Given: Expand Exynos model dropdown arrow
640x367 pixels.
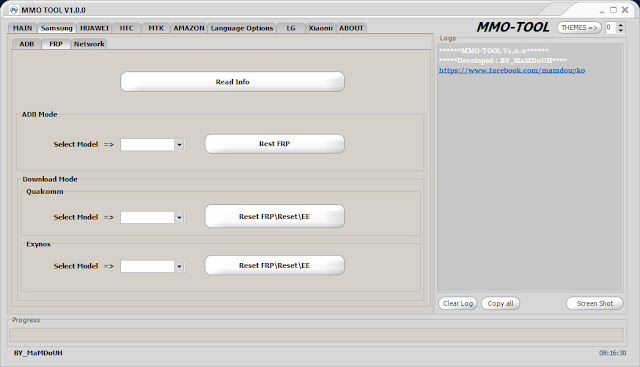Looking at the screenshot, I should pyautogui.click(x=179, y=267).
